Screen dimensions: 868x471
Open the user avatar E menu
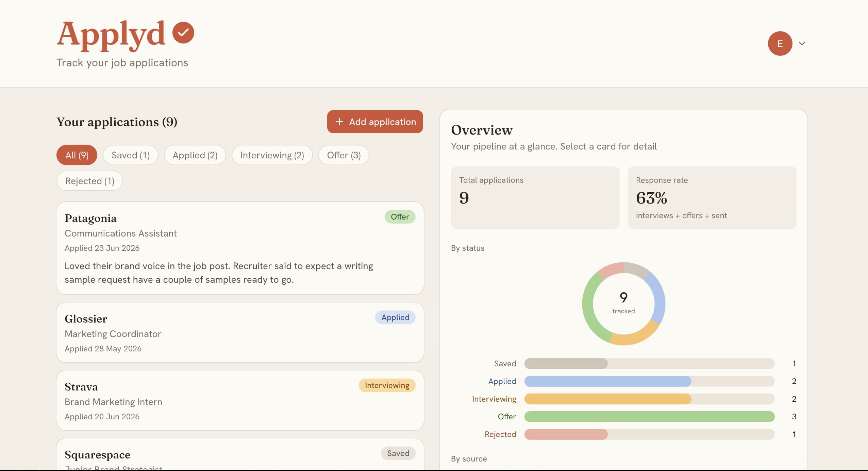coord(780,43)
